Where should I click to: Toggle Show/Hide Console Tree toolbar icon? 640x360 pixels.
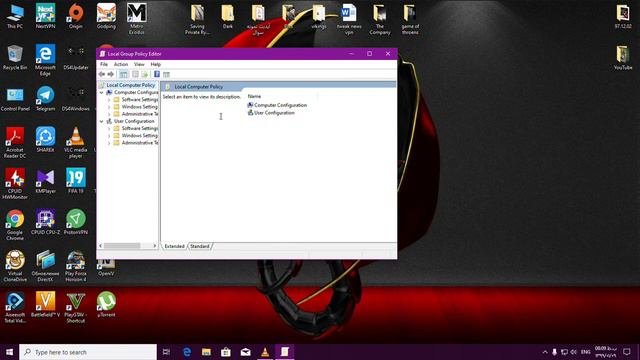click(123, 74)
